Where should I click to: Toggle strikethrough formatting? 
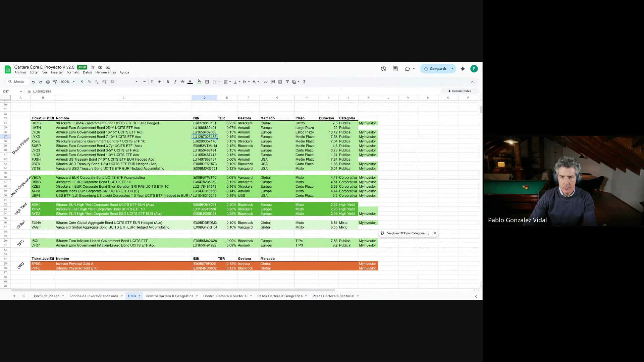pos(182,82)
